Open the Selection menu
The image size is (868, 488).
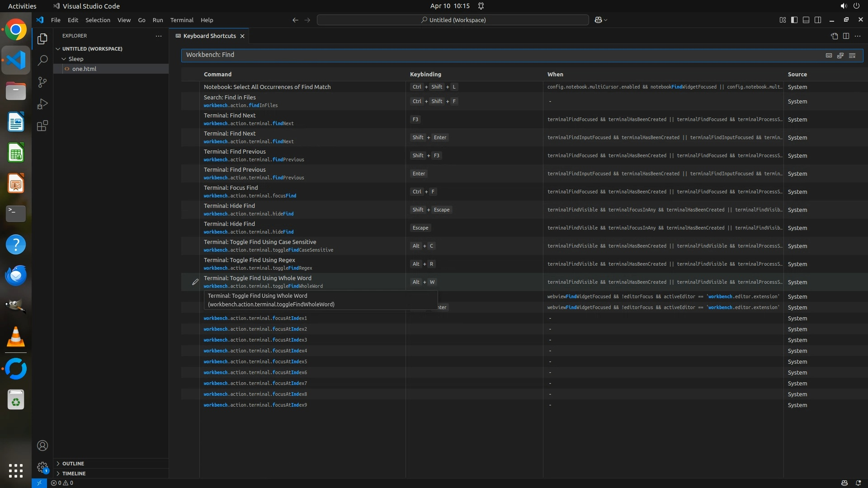point(98,20)
